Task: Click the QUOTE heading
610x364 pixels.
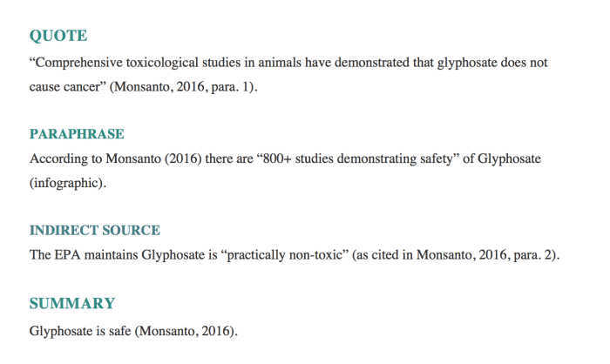Action: tap(58, 37)
